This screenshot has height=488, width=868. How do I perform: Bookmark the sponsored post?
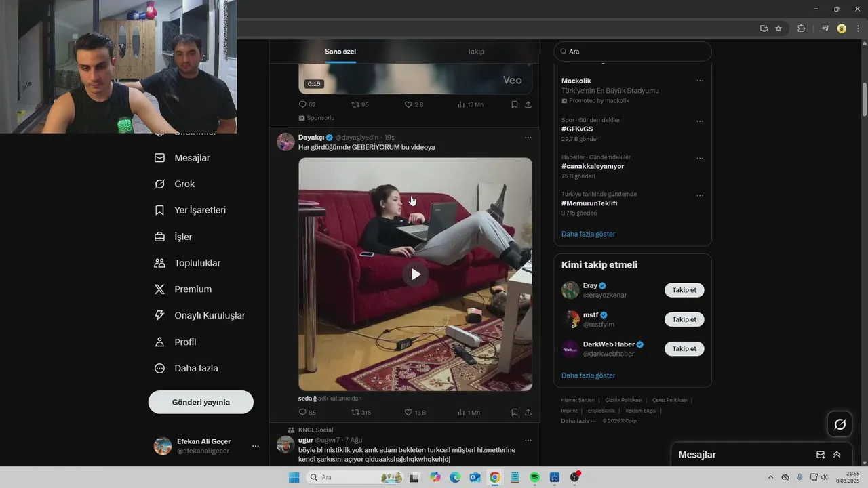[515, 104]
